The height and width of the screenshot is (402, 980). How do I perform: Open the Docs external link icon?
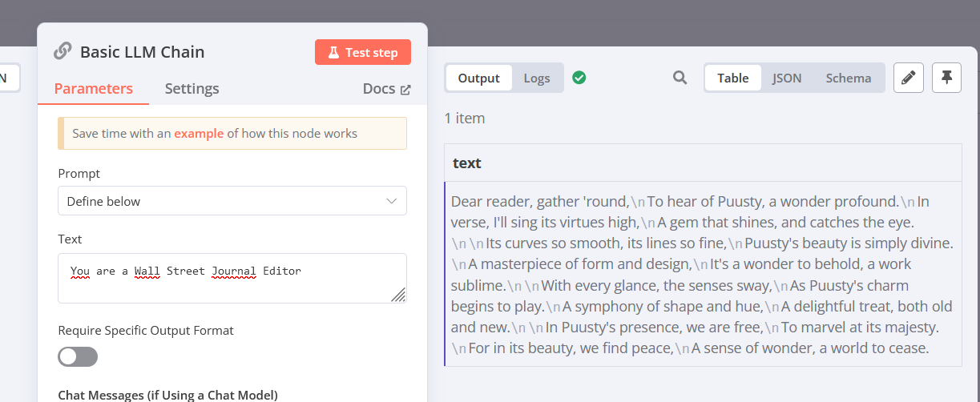pos(405,90)
